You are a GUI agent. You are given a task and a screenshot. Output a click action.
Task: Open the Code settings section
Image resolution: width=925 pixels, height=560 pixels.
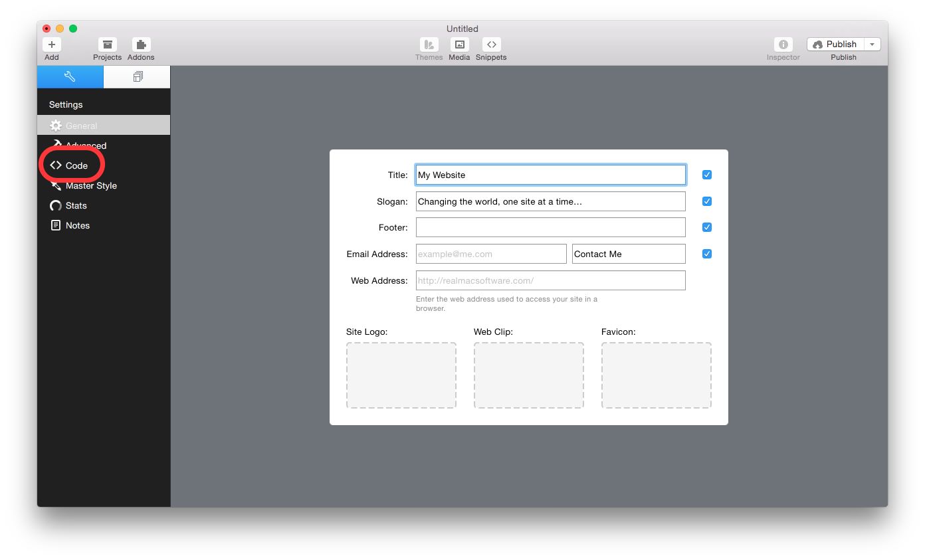(104, 165)
